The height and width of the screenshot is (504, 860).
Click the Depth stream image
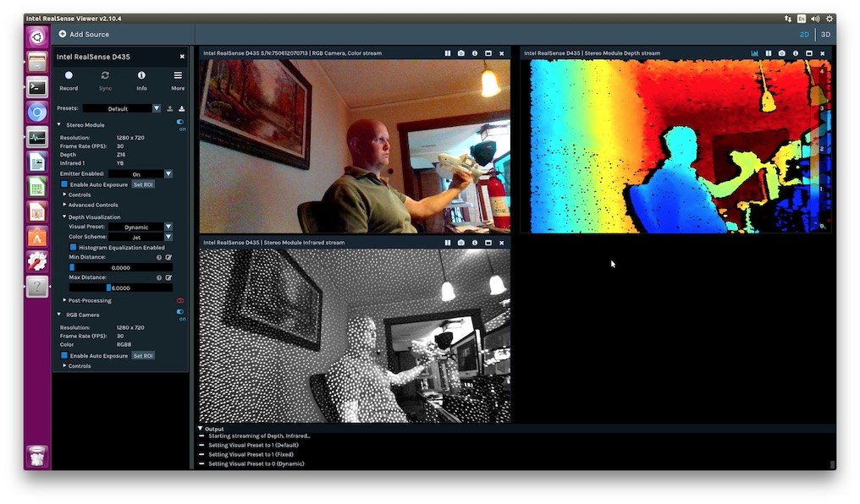[675, 146]
